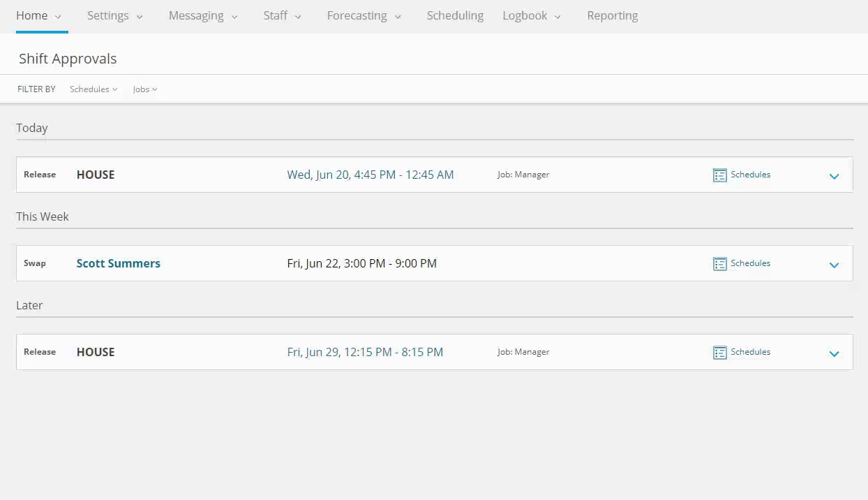Click the Today section heading
Viewport: 868px width, 500px height.
point(32,128)
